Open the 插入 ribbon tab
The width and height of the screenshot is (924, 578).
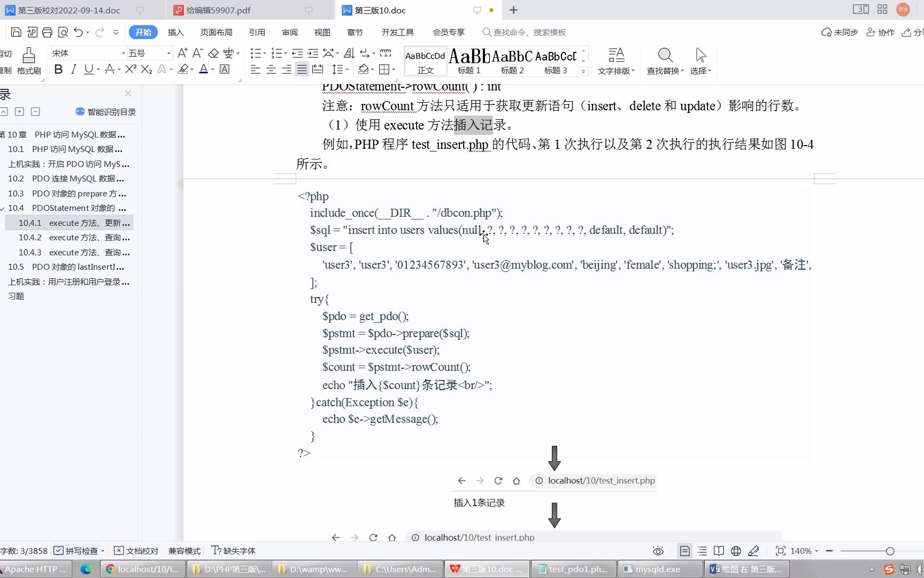tap(175, 32)
